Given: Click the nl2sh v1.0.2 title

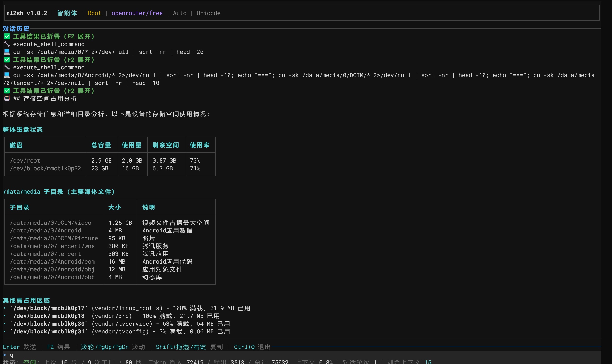Looking at the screenshot, I should tap(26, 13).
